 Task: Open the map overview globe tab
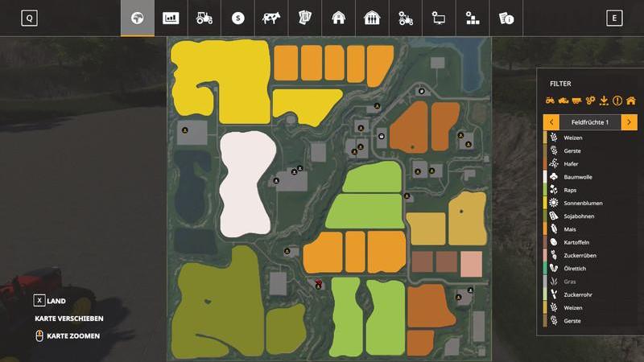click(x=137, y=18)
